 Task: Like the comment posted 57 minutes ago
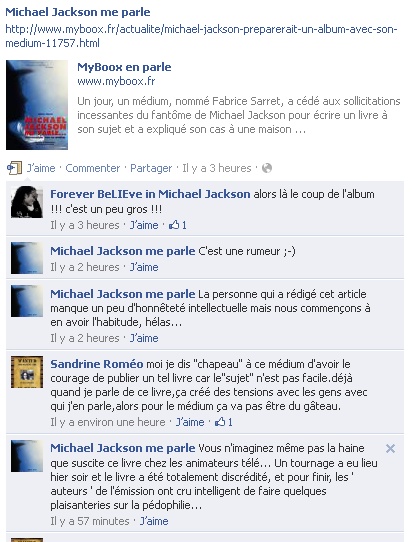click(154, 521)
